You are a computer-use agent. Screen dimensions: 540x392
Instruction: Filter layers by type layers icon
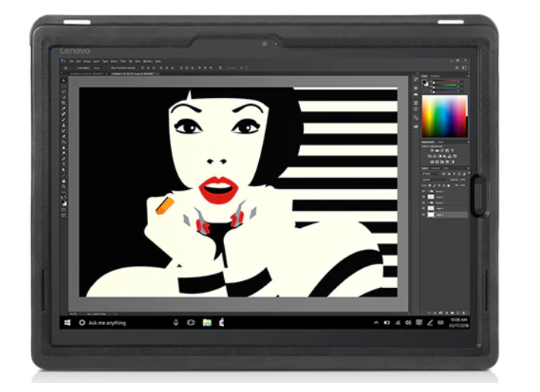pos(454,174)
